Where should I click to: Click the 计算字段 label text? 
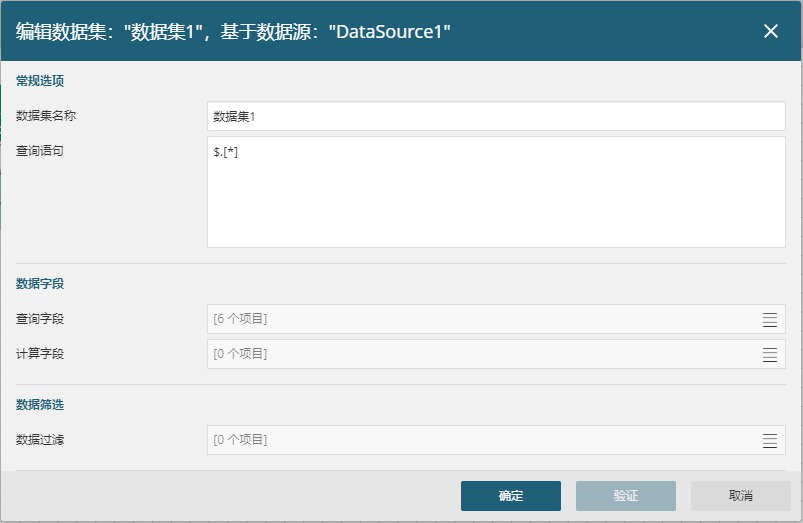[40, 353]
